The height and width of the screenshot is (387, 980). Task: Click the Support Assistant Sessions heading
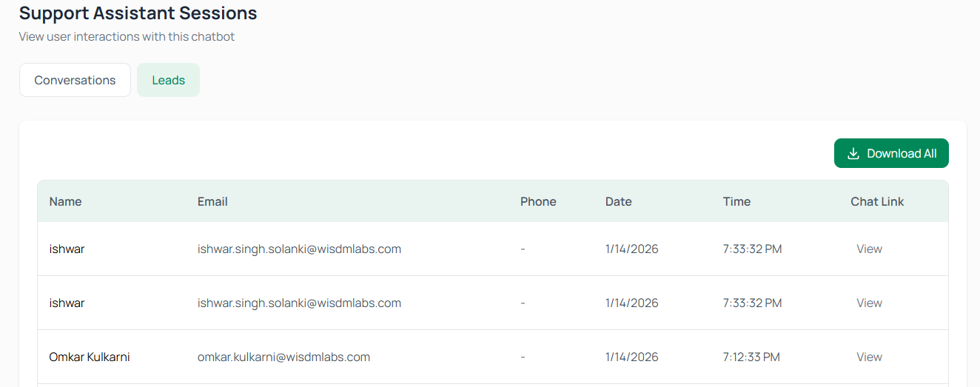click(138, 13)
